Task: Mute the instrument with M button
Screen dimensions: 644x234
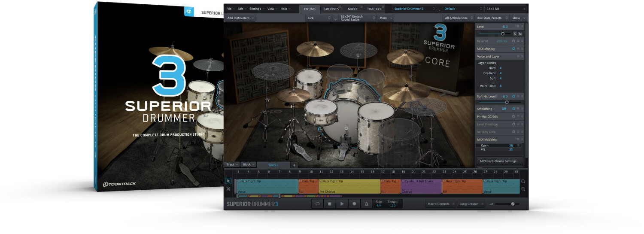Action: coord(520,33)
